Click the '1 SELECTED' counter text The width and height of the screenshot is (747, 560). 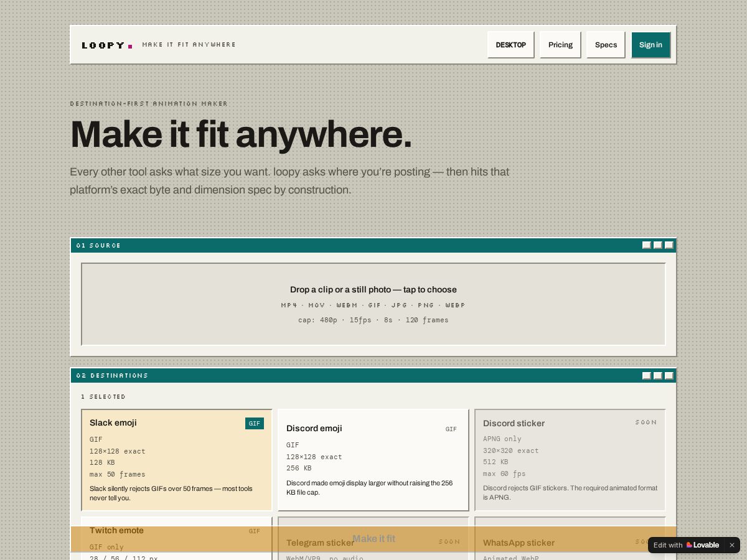(103, 396)
